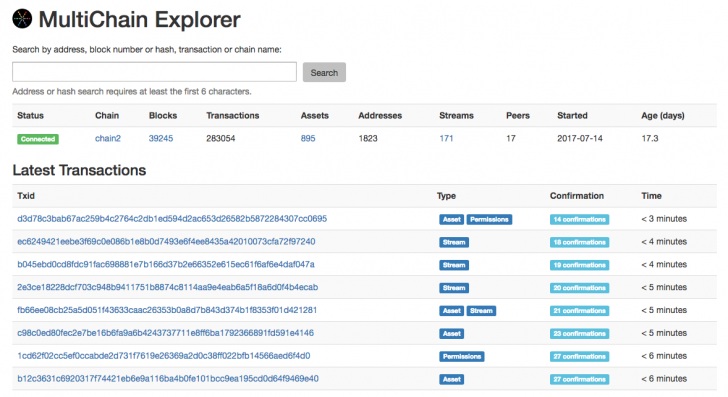Click the green Connected status badge

tap(38, 139)
